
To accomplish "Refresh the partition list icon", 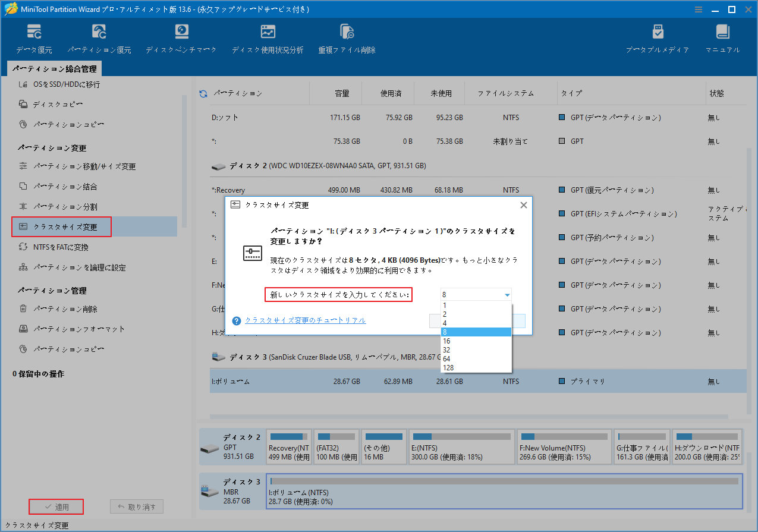I will tap(203, 94).
